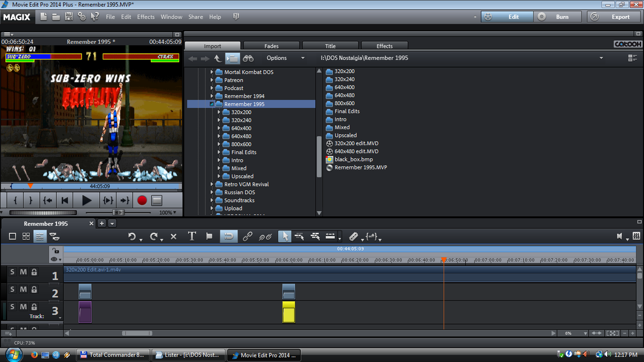Expand the Mortal Kombat DOS folder
The height and width of the screenshot is (362, 644).
pos(212,72)
